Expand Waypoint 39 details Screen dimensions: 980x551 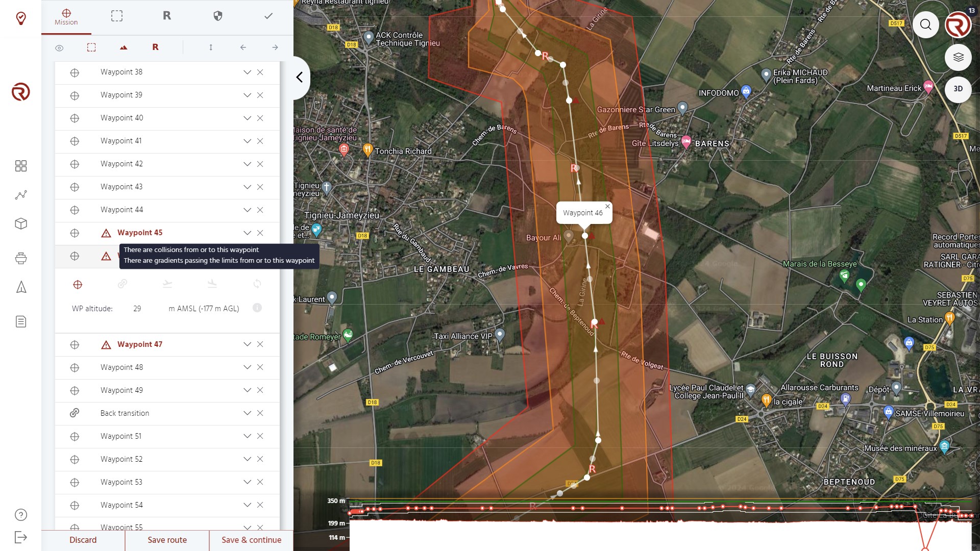click(247, 95)
